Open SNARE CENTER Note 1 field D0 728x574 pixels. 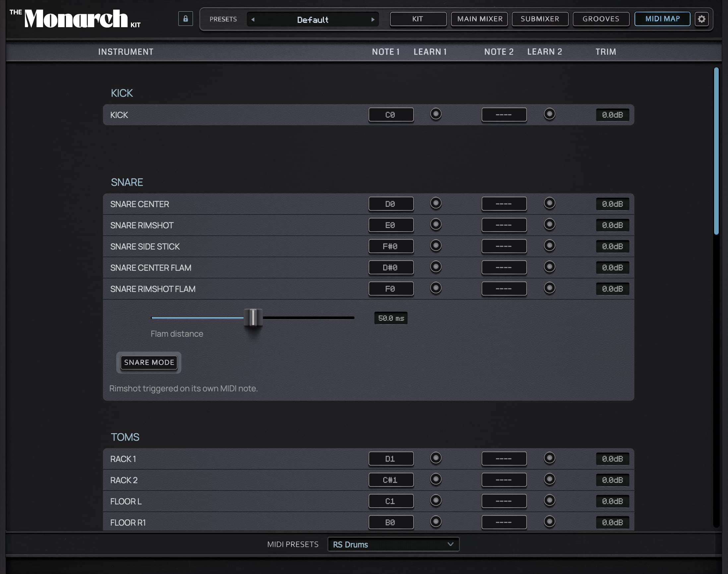click(x=391, y=204)
